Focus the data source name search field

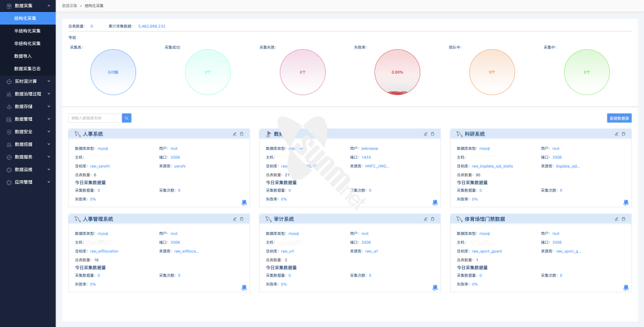tap(95, 118)
